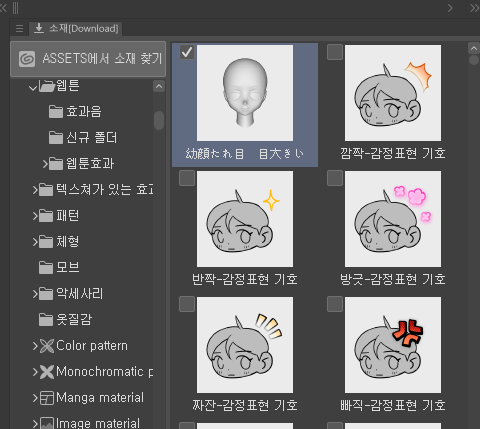The height and width of the screenshot is (429, 480).
Task: Expand the Color pattern category
Action: click(x=35, y=346)
